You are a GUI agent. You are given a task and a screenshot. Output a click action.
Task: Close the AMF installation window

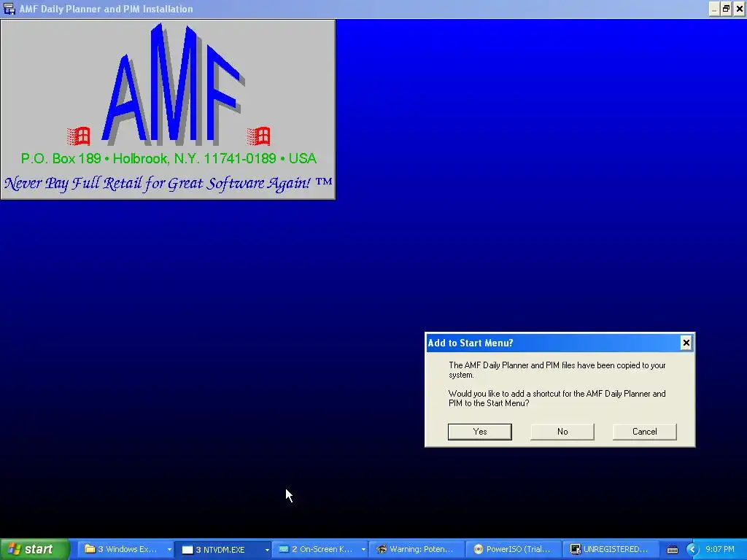point(739,9)
